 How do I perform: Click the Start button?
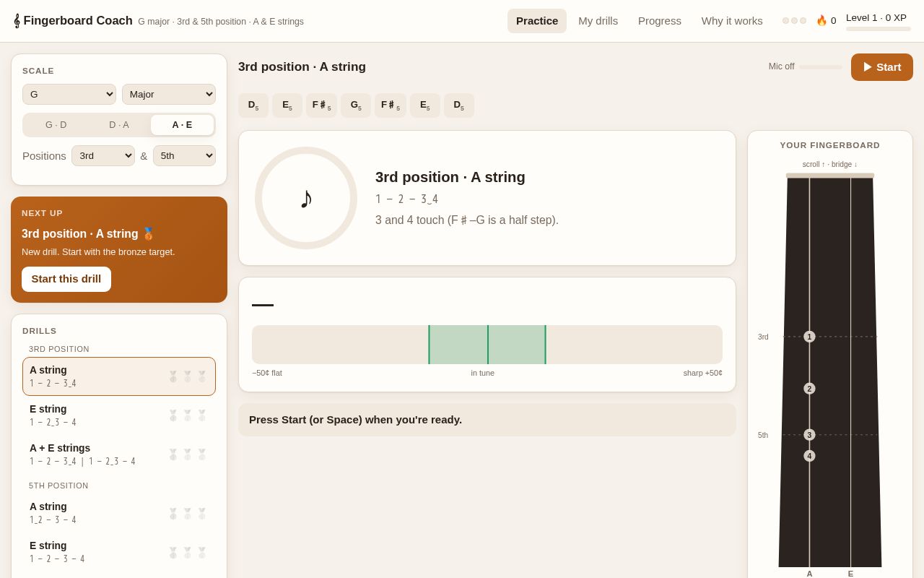pyautogui.click(x=882, y=67)
